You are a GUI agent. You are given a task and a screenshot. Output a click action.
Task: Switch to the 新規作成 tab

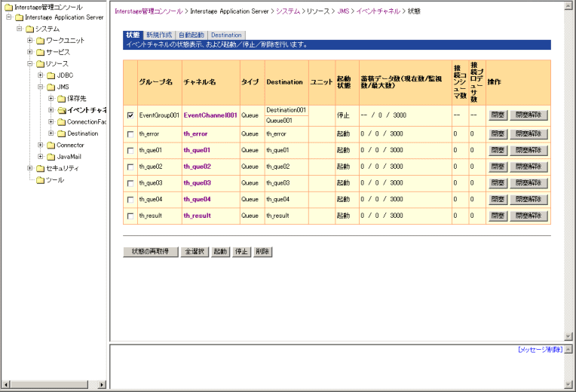click(159, 35)
